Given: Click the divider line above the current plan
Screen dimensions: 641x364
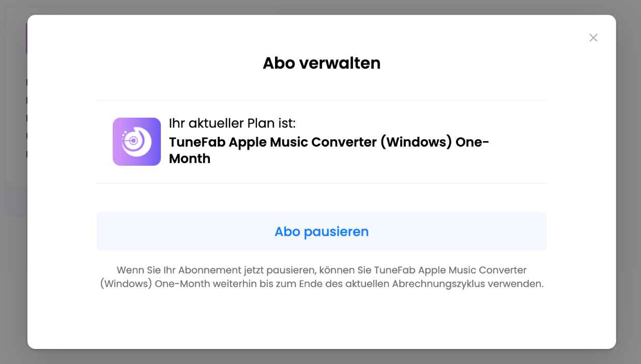Looking at the screenshot, I should click(x=322, y=100).
